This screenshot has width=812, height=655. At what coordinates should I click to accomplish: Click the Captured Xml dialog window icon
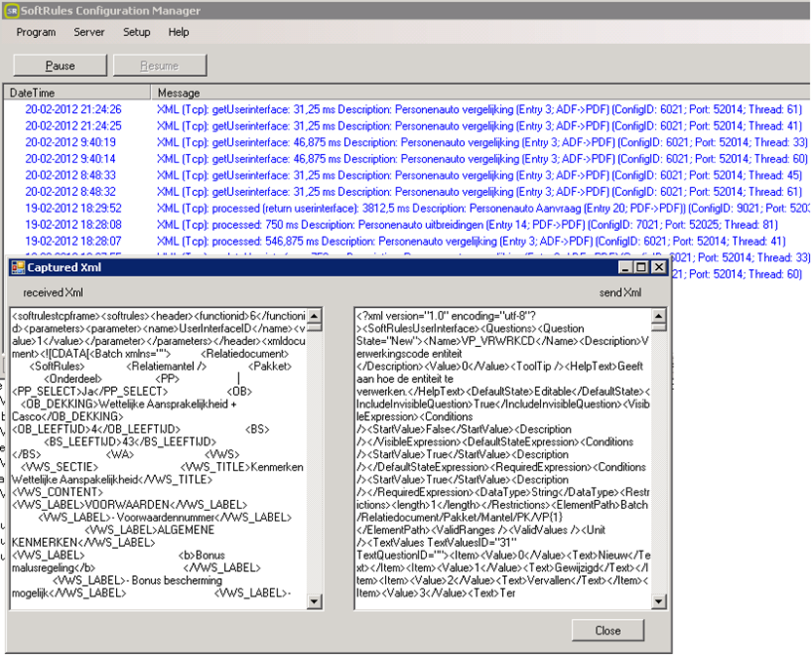(17, 267)
